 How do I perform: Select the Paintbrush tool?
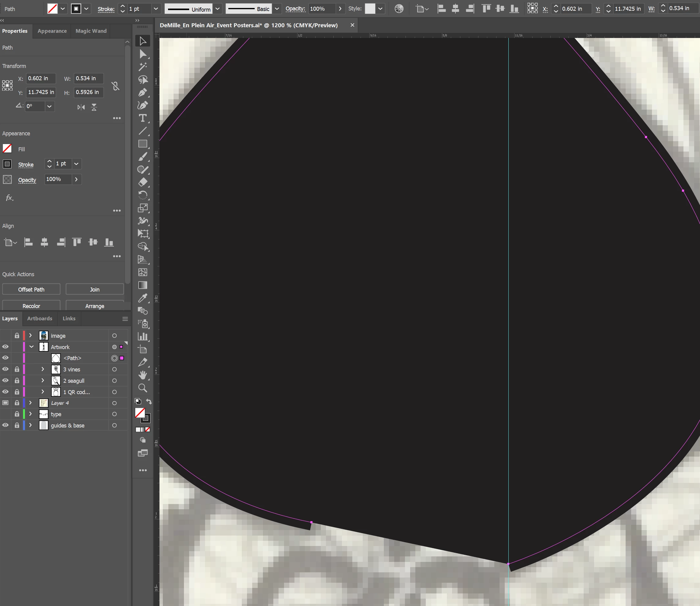tap(143, 156)
